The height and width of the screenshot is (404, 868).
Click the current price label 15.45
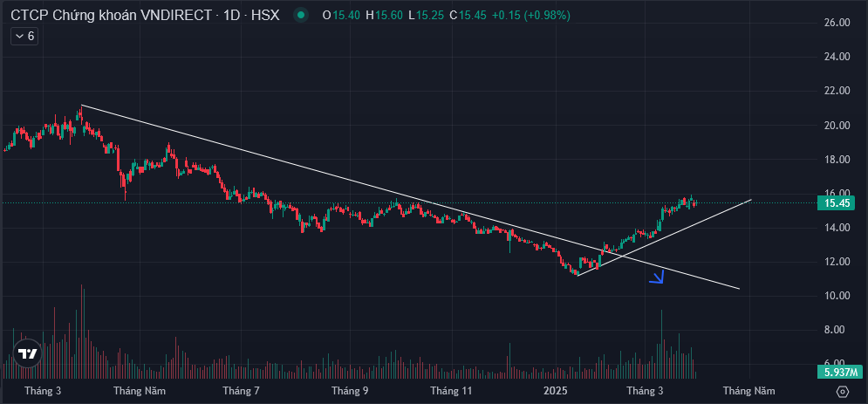point(837,203)
